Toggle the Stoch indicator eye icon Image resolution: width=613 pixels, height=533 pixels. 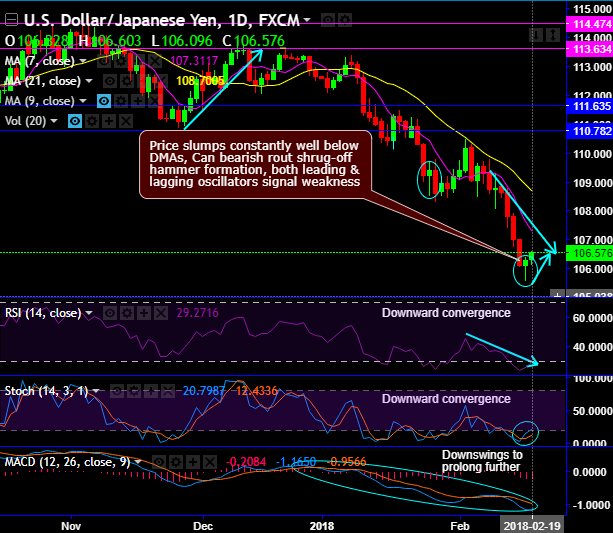(117, 391)
